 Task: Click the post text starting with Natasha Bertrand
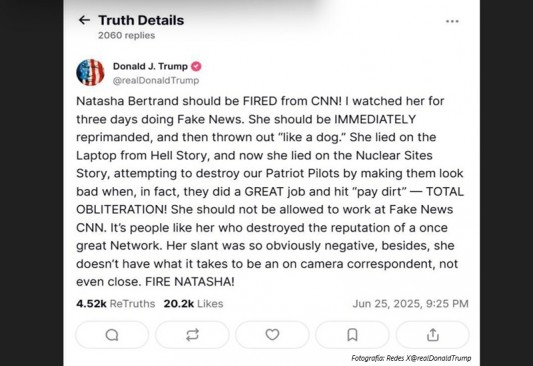point(270,191)
